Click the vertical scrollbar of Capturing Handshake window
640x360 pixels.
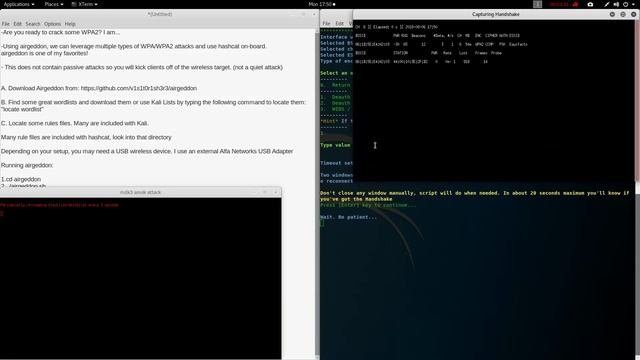tap(637, 100)
